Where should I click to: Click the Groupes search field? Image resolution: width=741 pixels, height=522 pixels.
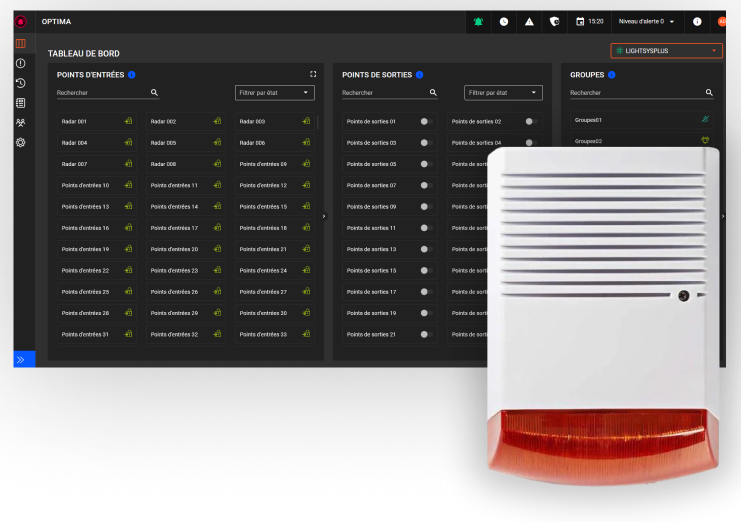click(x=635, y=93)
